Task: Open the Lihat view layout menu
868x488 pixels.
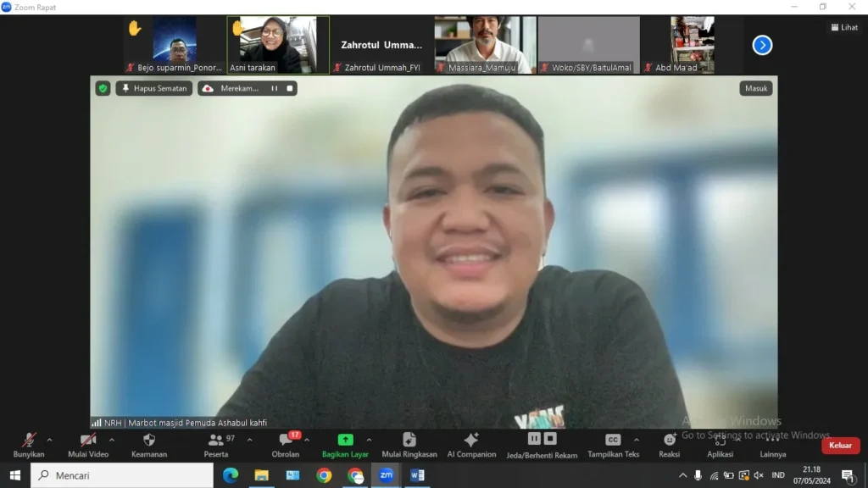Action: click(844, 27)
